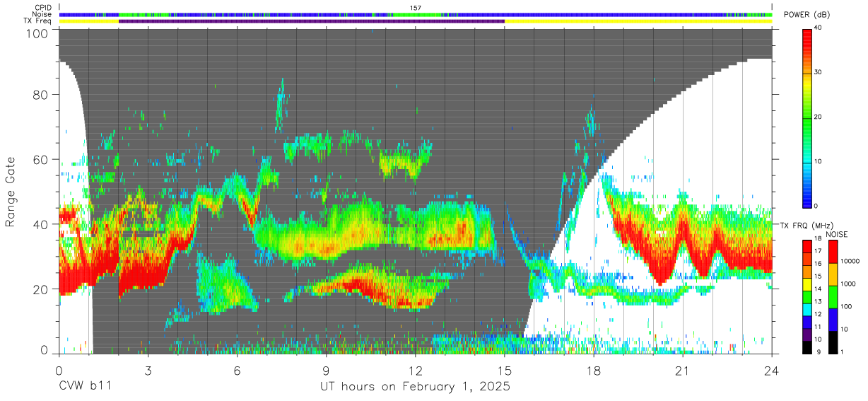868x401 pixels.
Task: Click the "NOISE" legend title
Action: [836, 233]
